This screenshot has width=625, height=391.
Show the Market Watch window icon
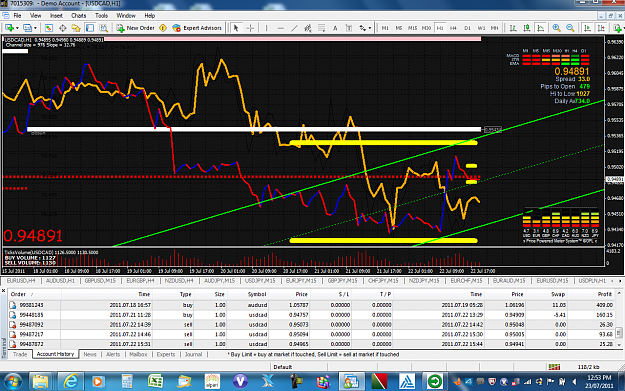coord(49,28)
